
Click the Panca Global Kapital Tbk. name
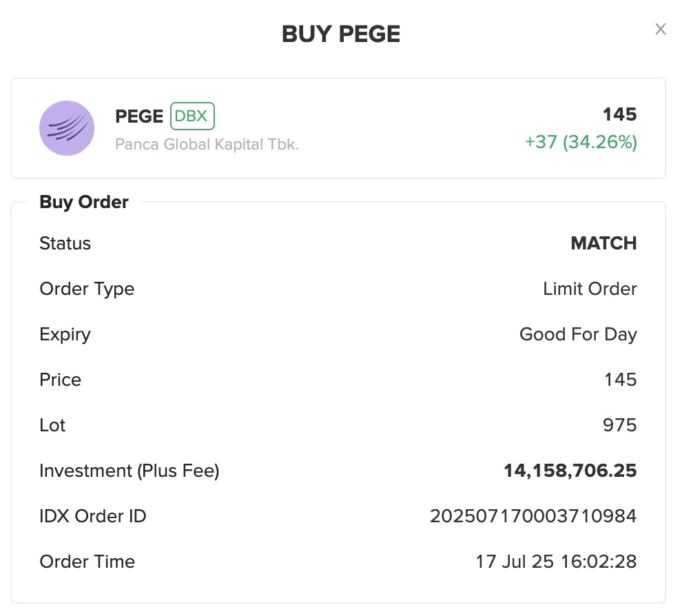207,145
